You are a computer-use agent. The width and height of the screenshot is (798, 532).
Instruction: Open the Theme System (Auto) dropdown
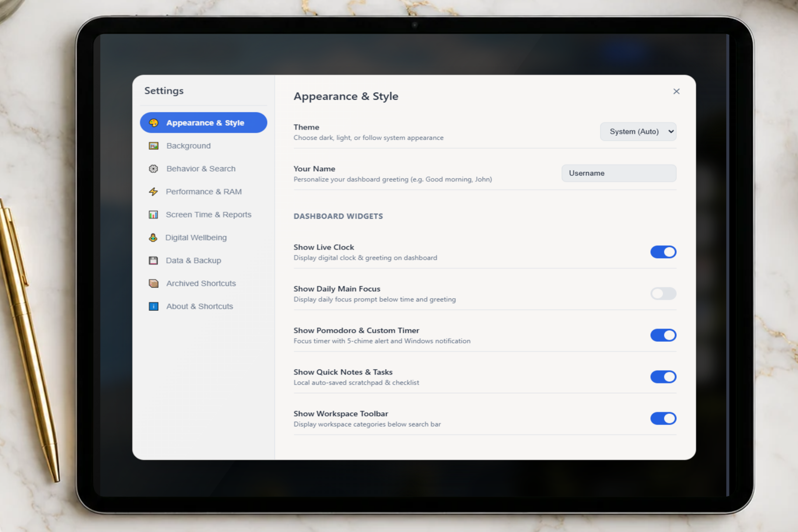638,132
